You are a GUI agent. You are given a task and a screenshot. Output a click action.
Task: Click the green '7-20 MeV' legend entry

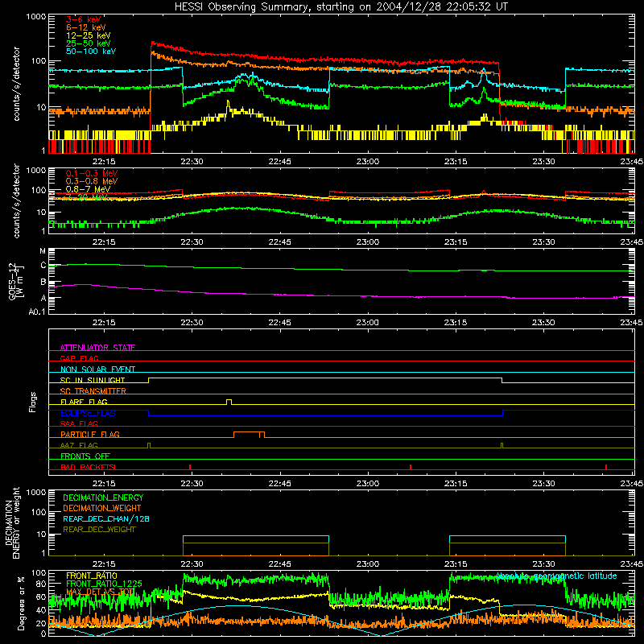click(x=87, y=197)
